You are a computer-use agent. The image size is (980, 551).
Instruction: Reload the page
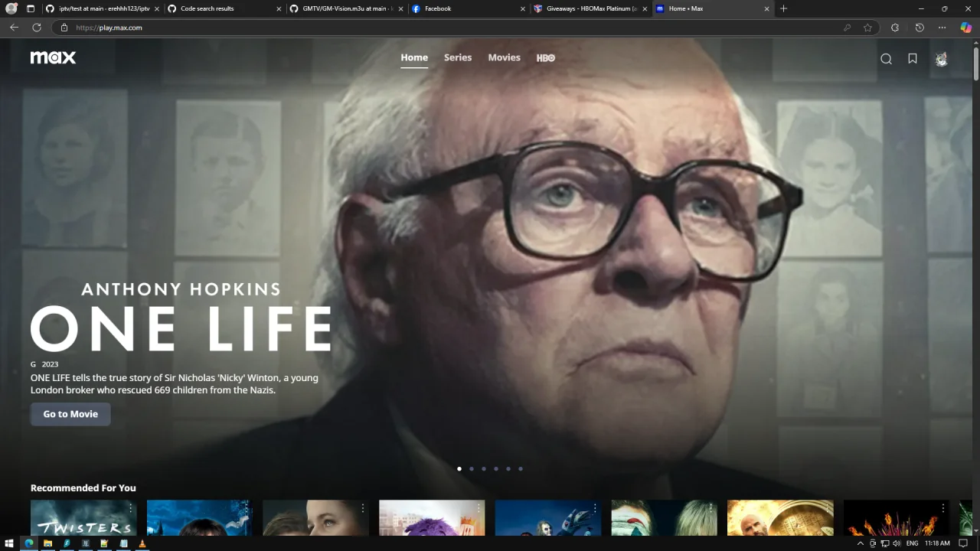36,28
